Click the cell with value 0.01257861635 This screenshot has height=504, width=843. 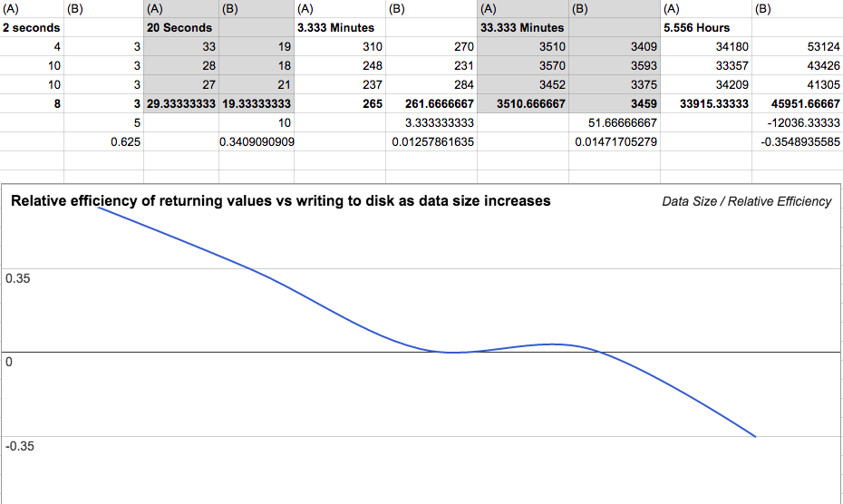coord(432,141)
